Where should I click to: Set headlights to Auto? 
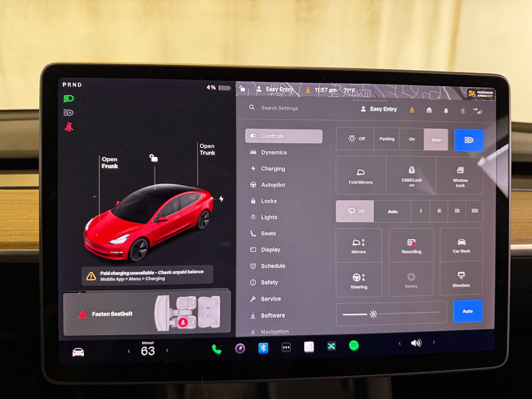click(x=436, y=140)
